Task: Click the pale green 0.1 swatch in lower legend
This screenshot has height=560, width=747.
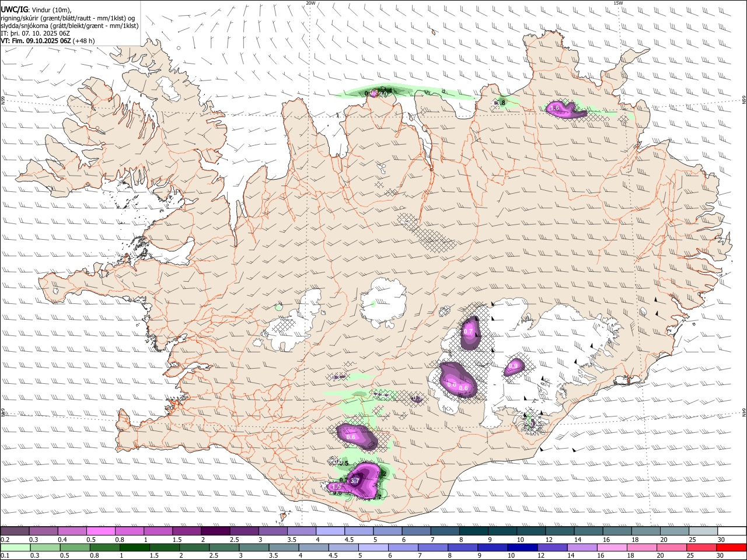Action: [x=15, y=548]
